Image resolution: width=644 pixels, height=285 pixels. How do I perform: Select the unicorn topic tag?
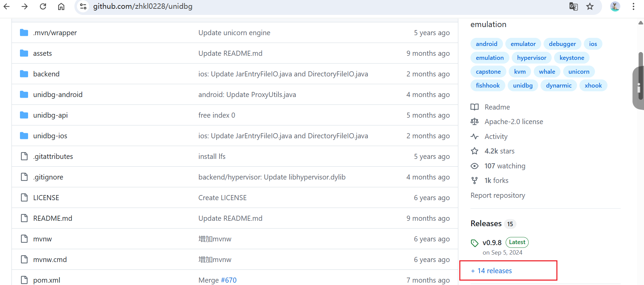(x=579, y=72)
